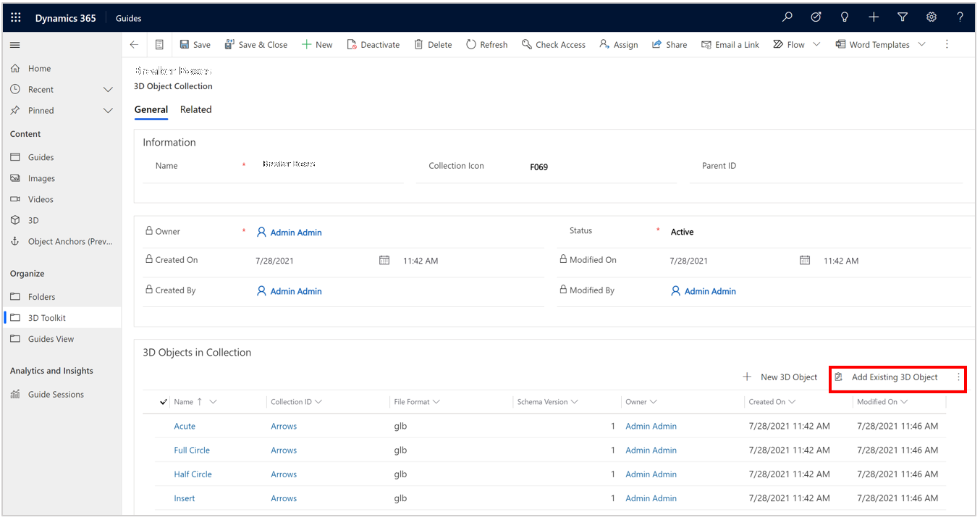Expand the Recent section in the sidebar

click(108, 89)
